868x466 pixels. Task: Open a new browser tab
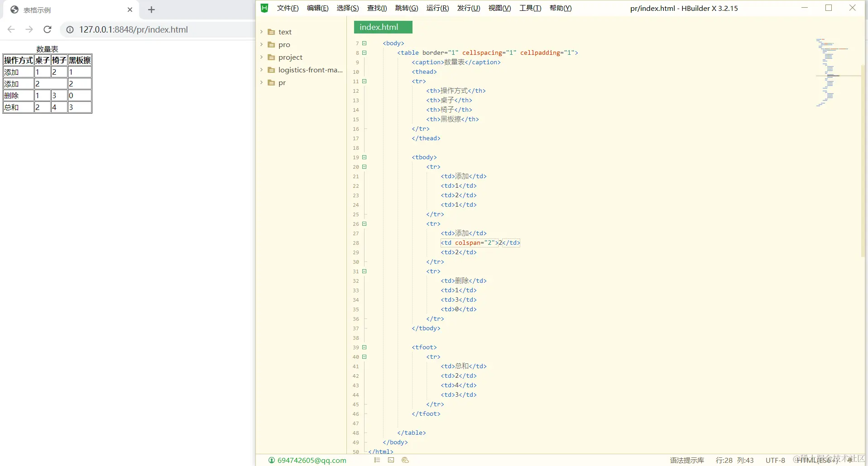click(x=151, y=10)
